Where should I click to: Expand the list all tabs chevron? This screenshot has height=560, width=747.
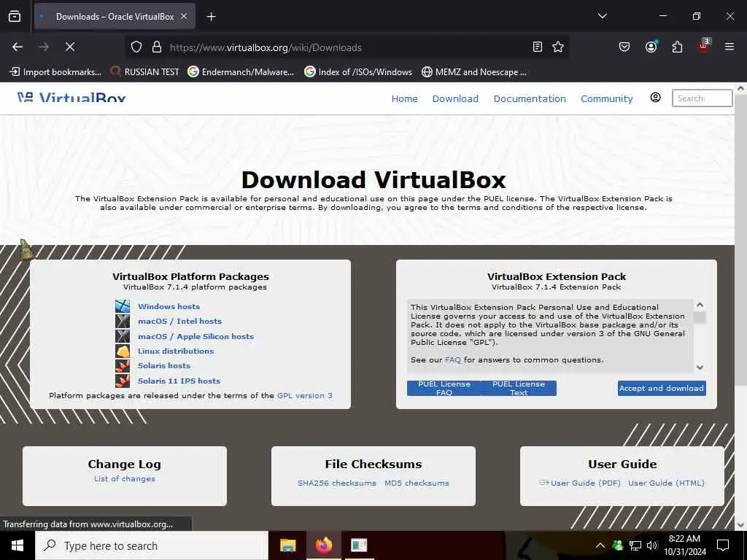[x=602, y=16]
